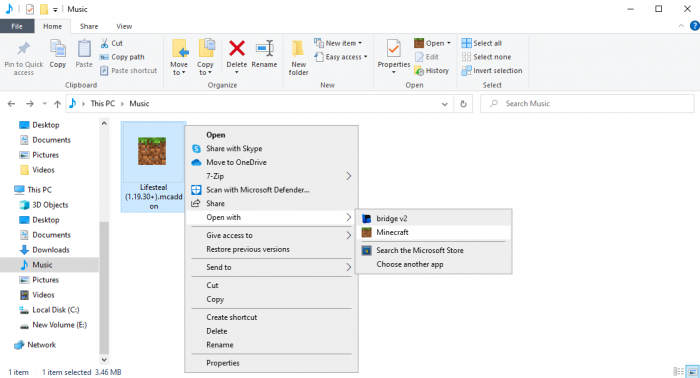Collapse the ribbon with the chevron
Screen dimensions: 700x378
point(681,26)
